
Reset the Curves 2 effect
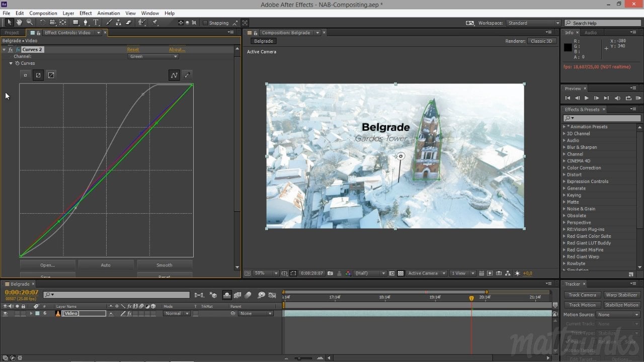[x=133, y=50]
